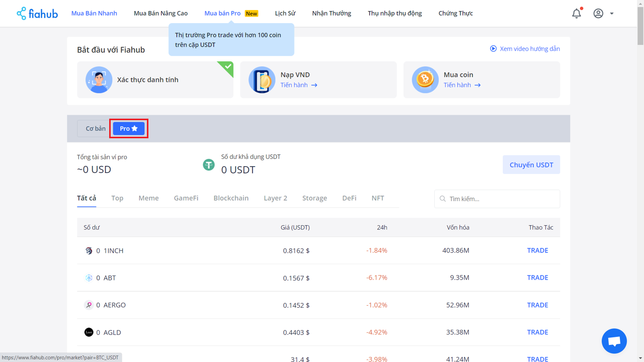Select the Layer 2 category tab
This screenshot has height=362, width=644.
pyautogui.click(x=275, y=198)
